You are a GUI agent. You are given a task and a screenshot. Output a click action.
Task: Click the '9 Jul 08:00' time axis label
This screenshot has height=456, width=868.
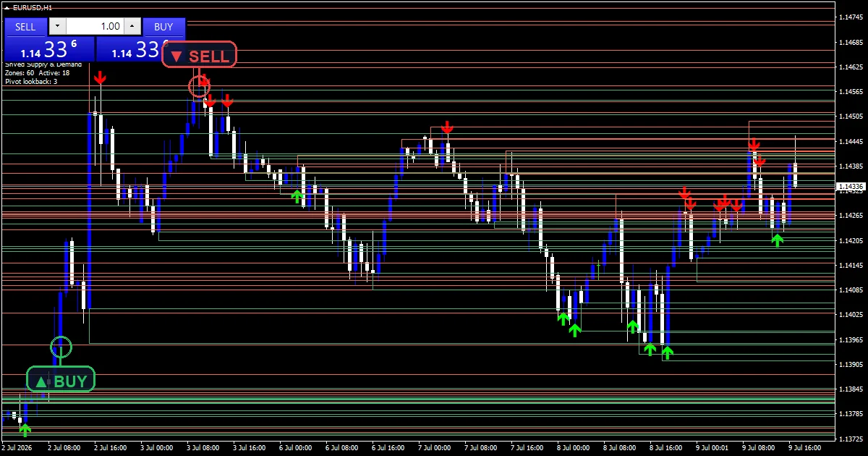tap(759, 449)
